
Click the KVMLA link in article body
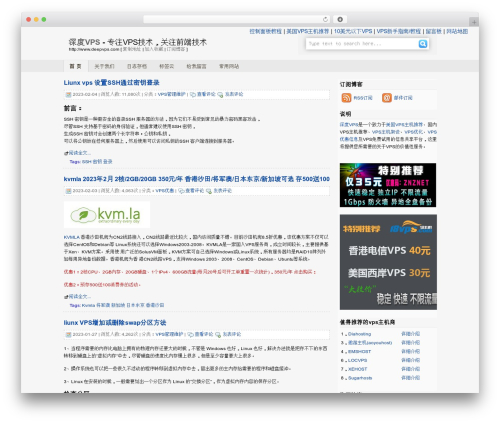tap(72, 237)
